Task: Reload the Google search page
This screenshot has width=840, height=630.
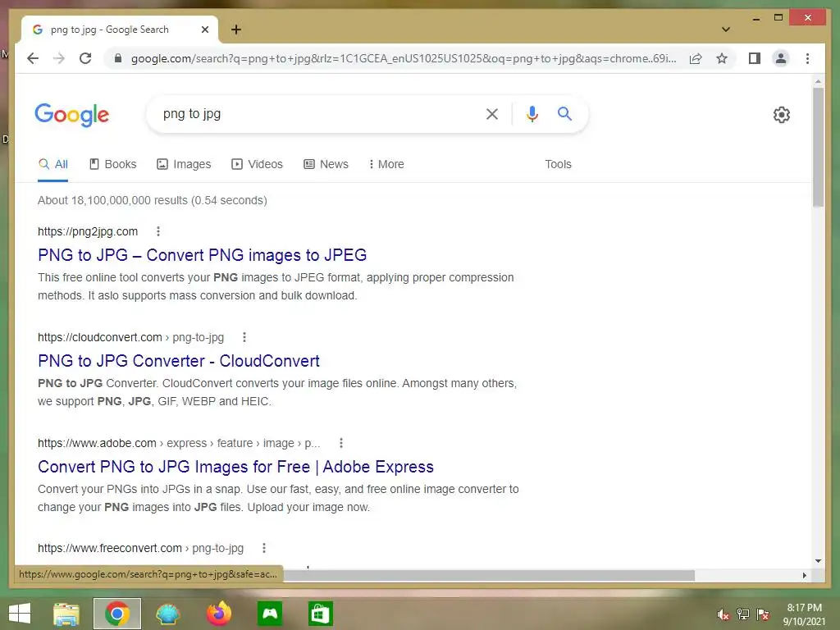Action: [x=85, y=58]
